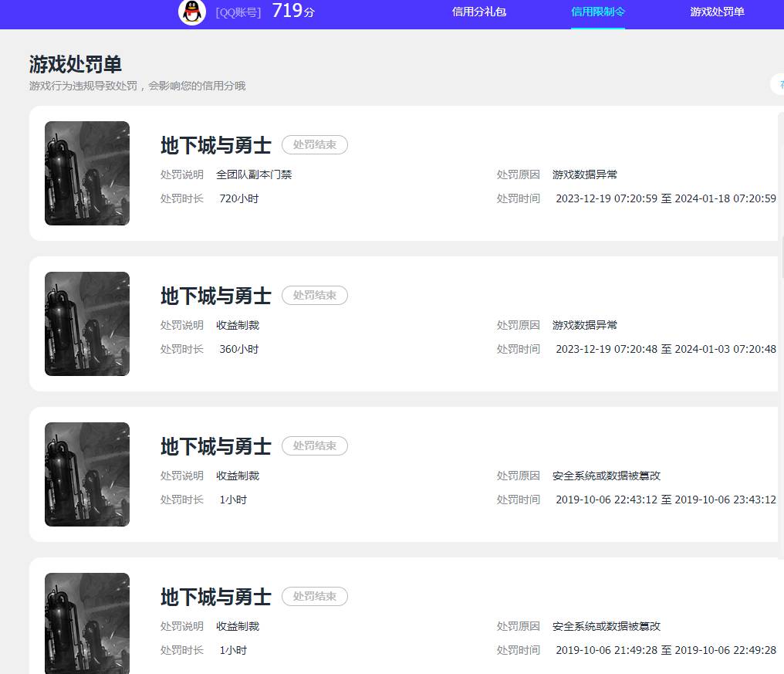Select the highlighted 信用限制令 tab
Viewport: 784px width, 674px height.
tap(597, 12)
